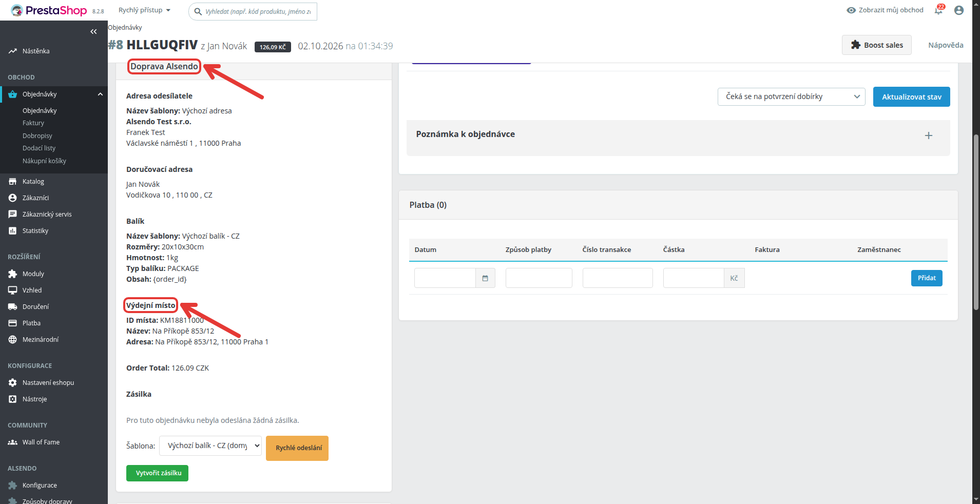
Task: Open Wall of Fame people icon
Action: click(12, 442)
